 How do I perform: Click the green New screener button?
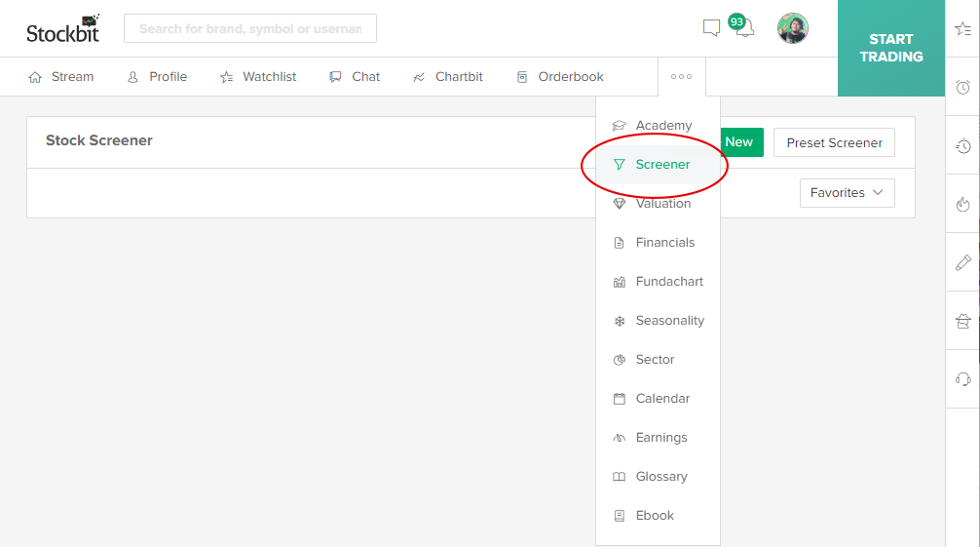741,142
